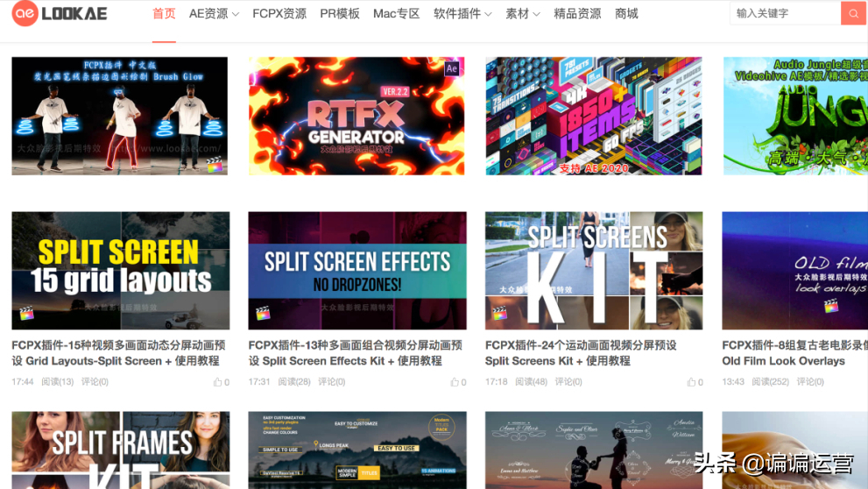
Task: Click the 13:43 post timestamp
Action: pyautogui.click(x=733, y=381)
